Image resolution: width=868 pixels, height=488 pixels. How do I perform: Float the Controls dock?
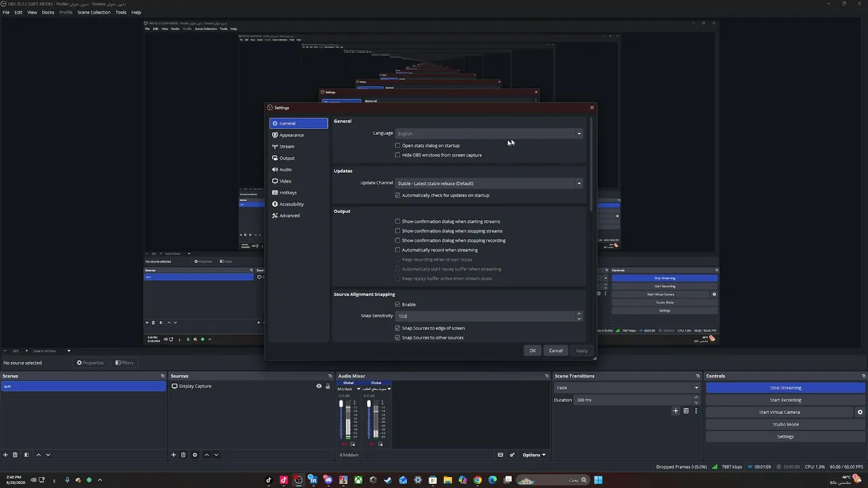point(863,376)
